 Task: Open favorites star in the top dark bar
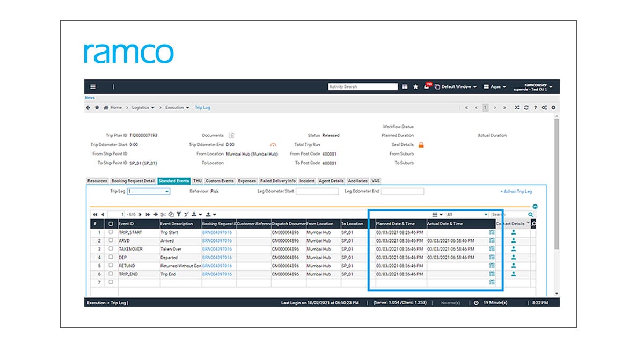pos(415,86)
